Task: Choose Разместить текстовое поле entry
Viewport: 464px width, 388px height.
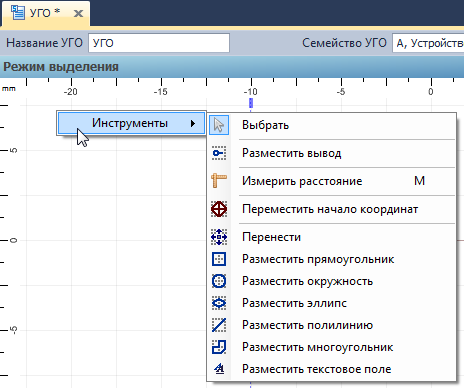Action: pos(331,369)
